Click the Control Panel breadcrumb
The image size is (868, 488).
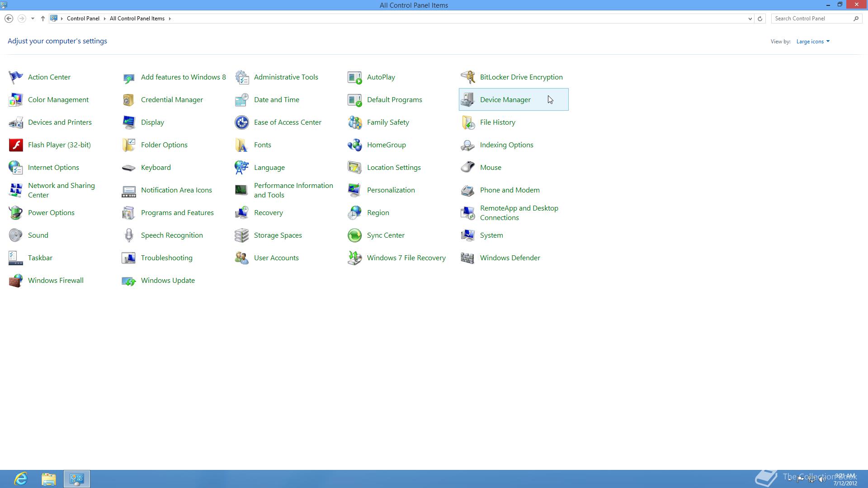coord(83,19)
